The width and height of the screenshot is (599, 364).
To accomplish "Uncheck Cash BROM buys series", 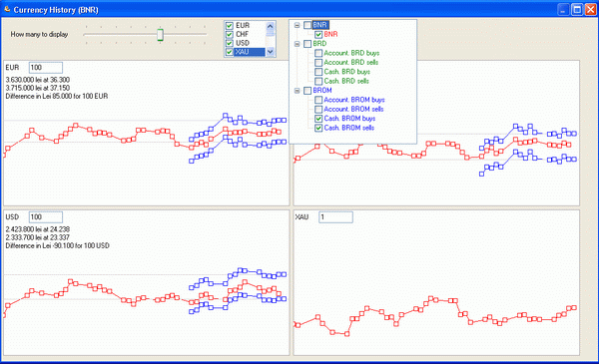I will [x=318, y=119].
